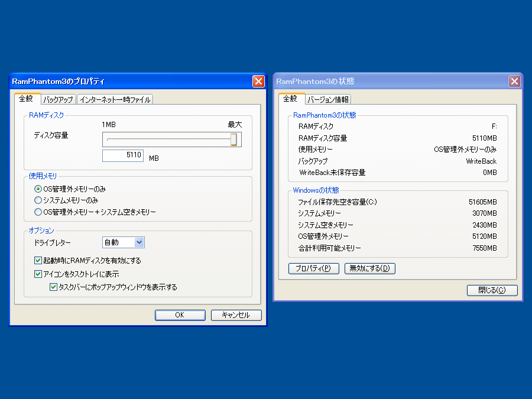Click the RAMディスク drive letter F: value

pos(494,126)
